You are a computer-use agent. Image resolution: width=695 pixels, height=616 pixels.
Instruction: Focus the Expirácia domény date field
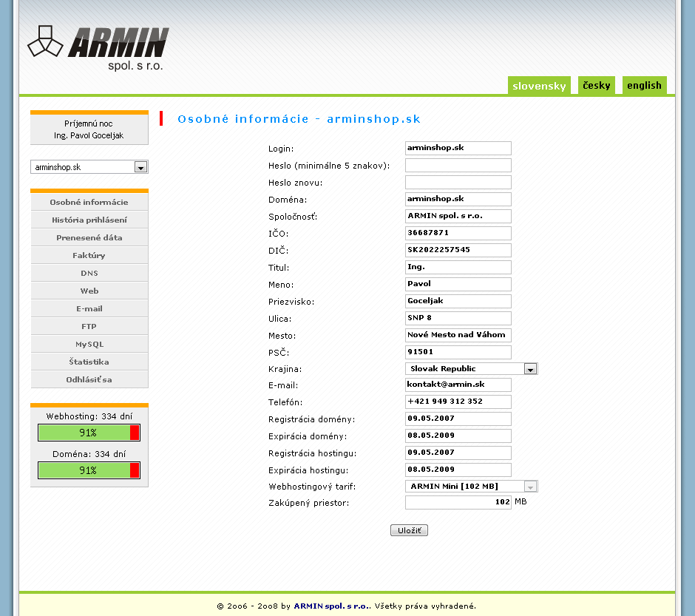[x=458, y=436]
